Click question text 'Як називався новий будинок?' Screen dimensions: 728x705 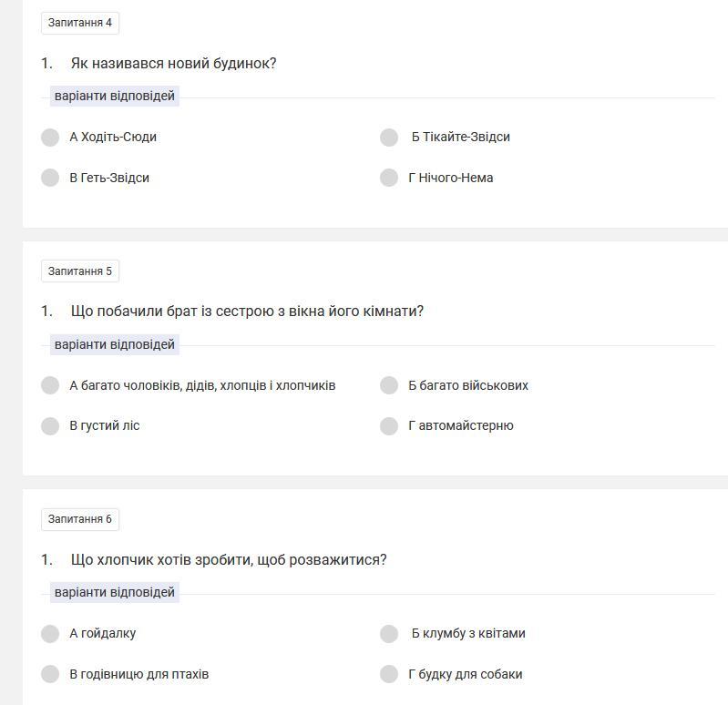[x=173, y=64]
